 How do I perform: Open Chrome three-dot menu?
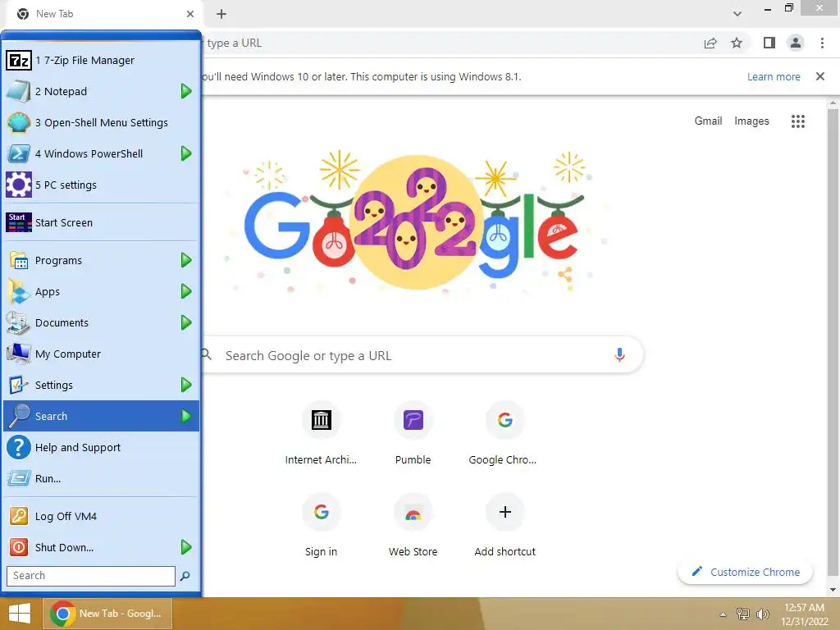pyautogui.click(x=822, y=43)
